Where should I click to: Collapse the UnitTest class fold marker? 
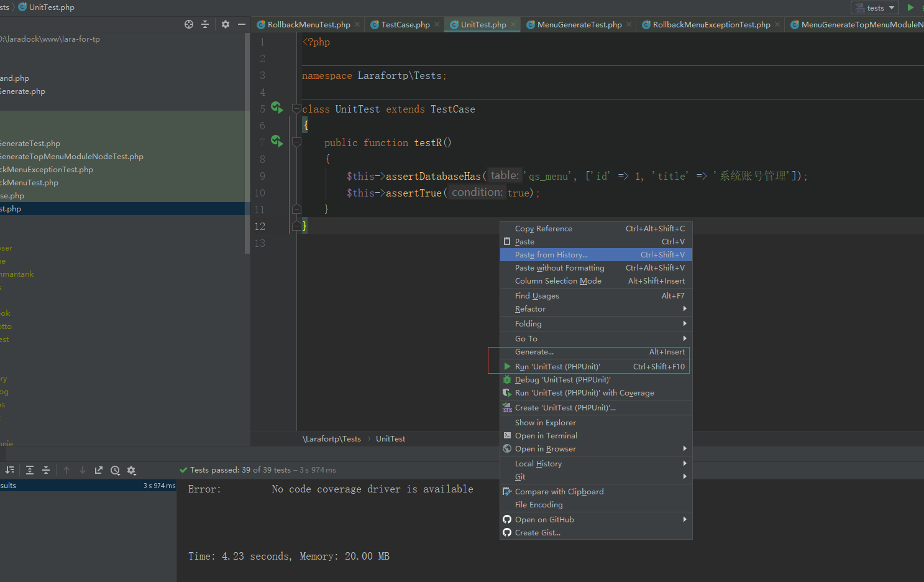(x=296, y=109)
